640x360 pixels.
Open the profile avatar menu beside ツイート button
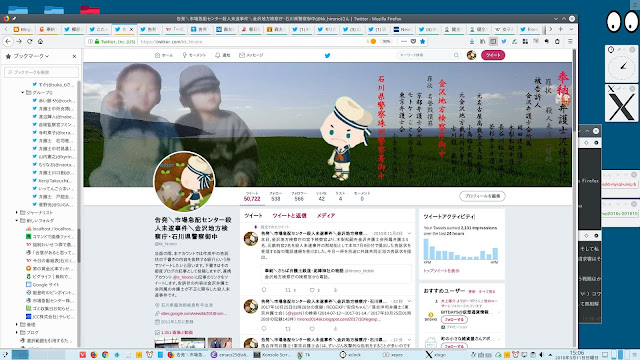[471, 55]
